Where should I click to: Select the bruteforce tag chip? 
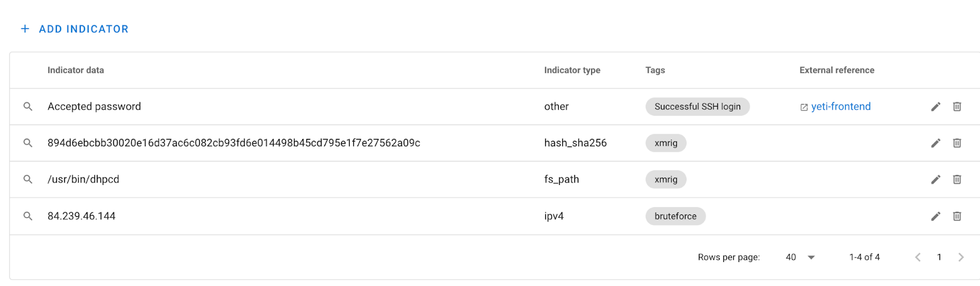point(676,216)
